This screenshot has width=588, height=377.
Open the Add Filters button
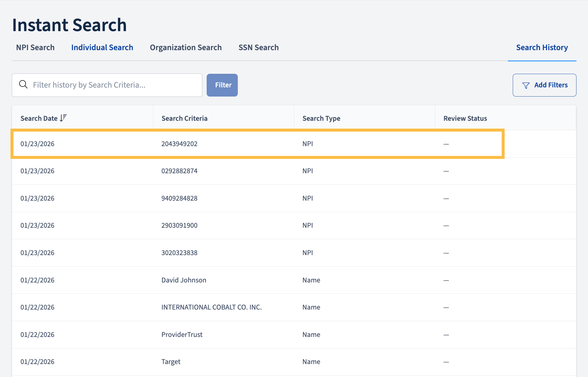click(544, 85)
